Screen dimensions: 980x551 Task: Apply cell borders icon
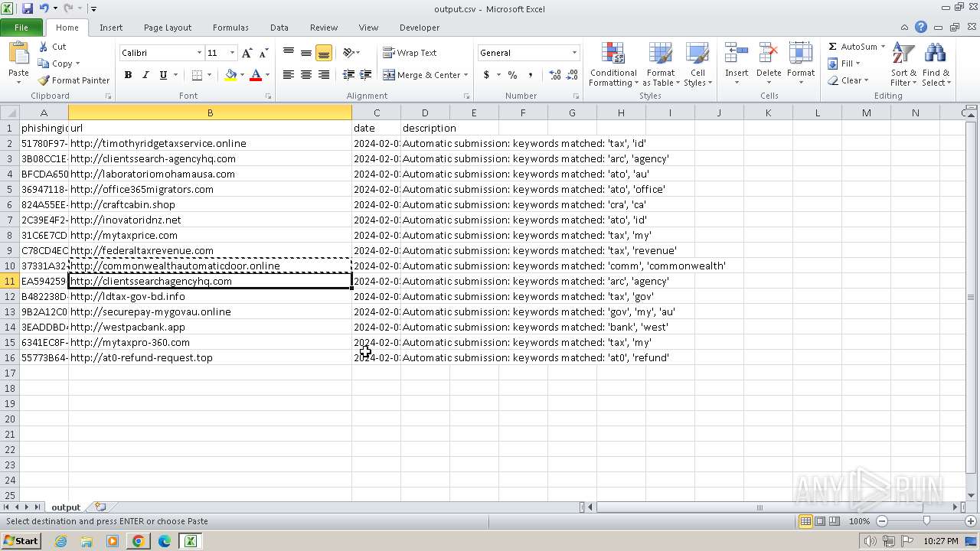pyautogui.click(x=197, y=75)
